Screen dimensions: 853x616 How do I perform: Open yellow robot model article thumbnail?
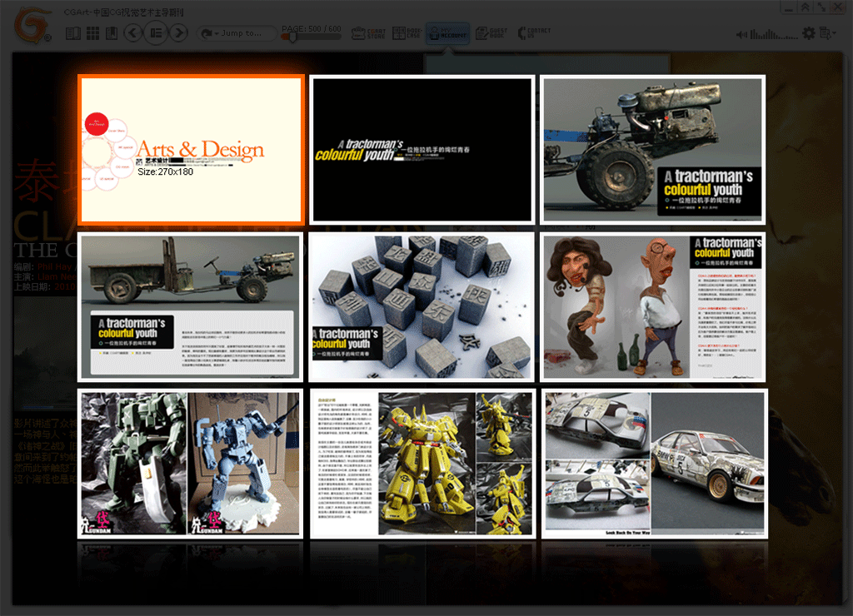click(422, 463)
